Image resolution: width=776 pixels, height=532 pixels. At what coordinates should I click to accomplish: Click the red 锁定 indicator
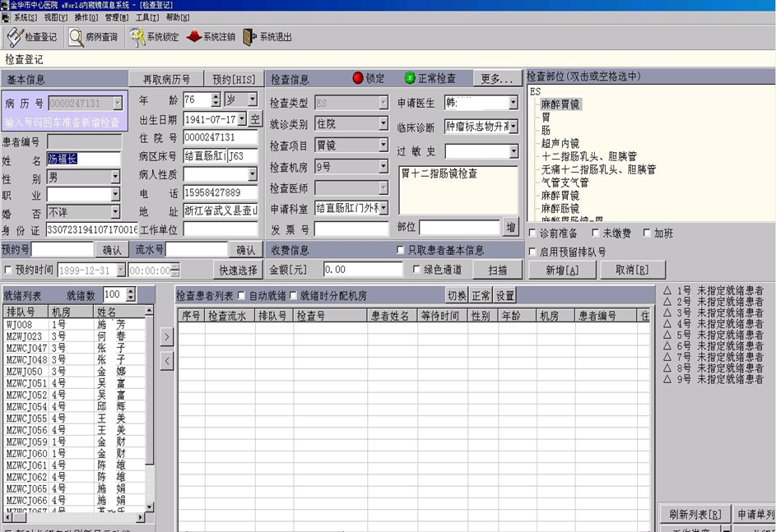point(358,78)
